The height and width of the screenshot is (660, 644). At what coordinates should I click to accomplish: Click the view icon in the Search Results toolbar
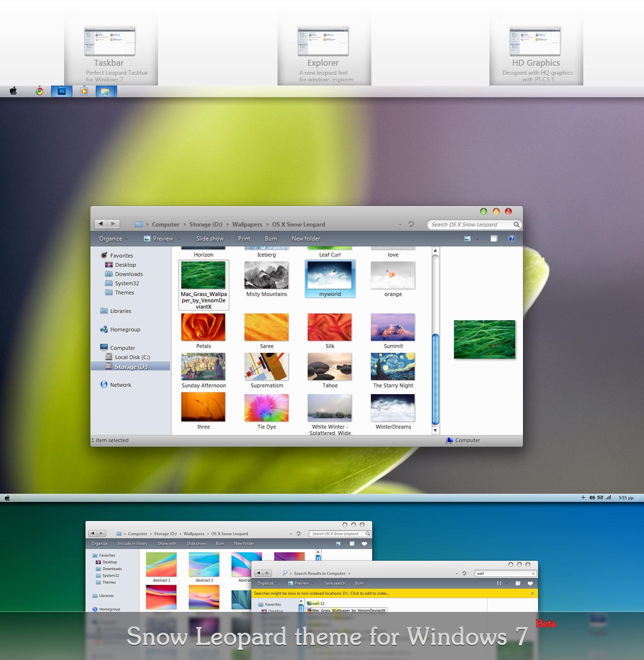499,583
